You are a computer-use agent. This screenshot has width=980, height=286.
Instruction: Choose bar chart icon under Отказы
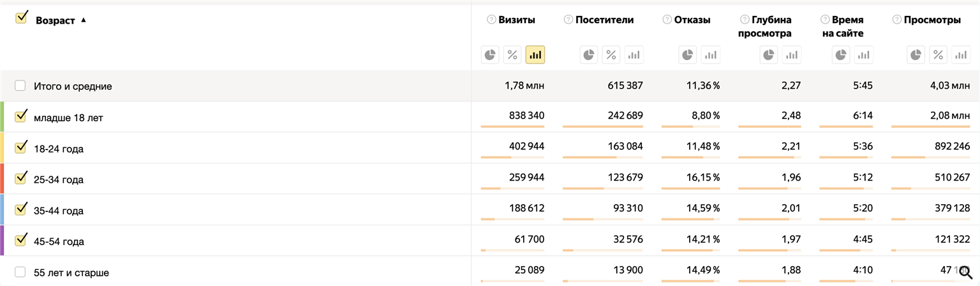[x=710, y=55]
